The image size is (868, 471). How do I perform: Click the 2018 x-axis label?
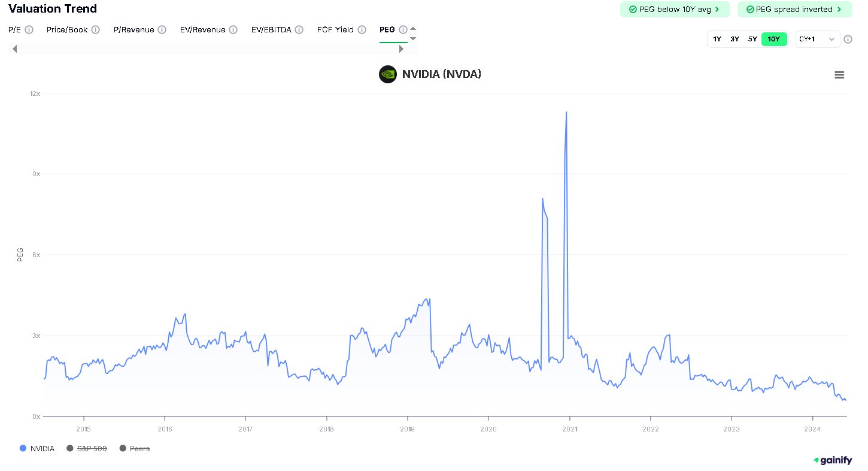[x=326, y=429]
